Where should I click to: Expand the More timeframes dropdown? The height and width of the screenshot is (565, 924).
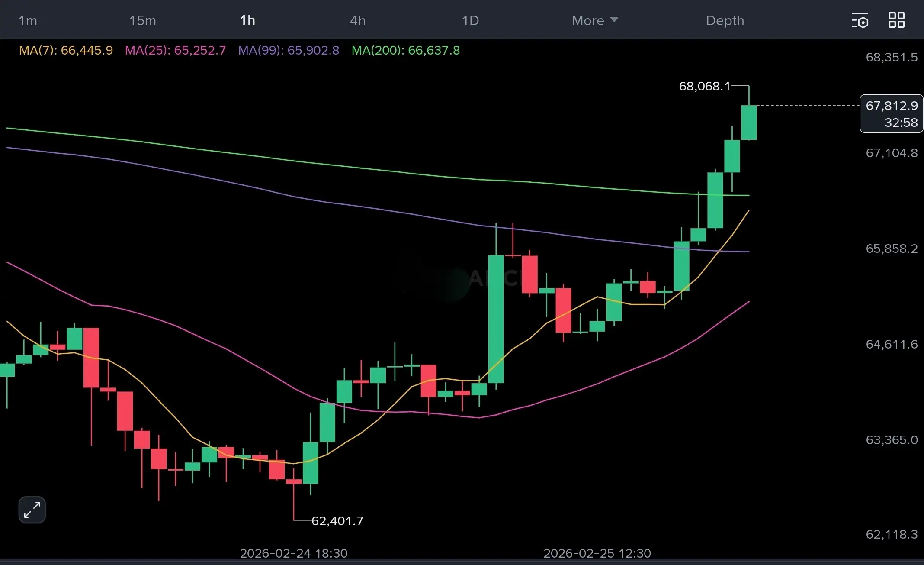coord(588,20)
